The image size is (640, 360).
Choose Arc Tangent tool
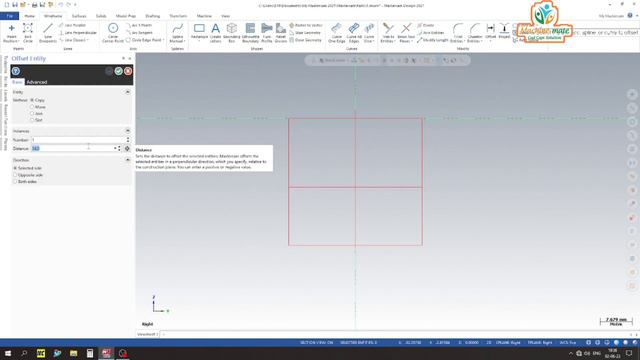point(140,33)
